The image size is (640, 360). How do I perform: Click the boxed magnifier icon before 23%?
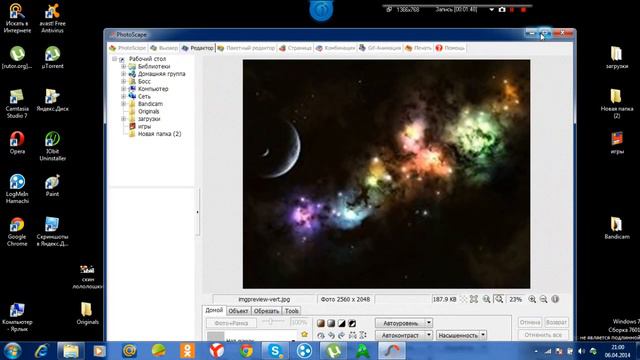(499, 299)
